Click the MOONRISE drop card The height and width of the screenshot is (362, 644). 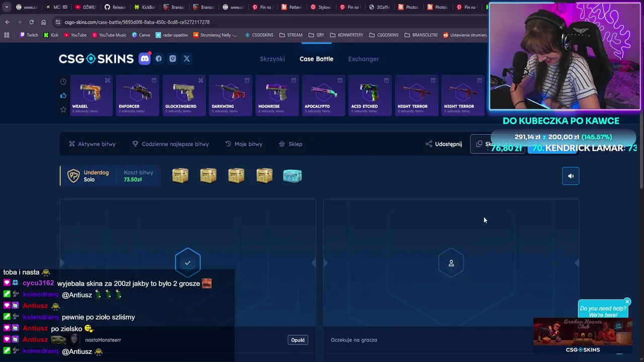(277, 95)
